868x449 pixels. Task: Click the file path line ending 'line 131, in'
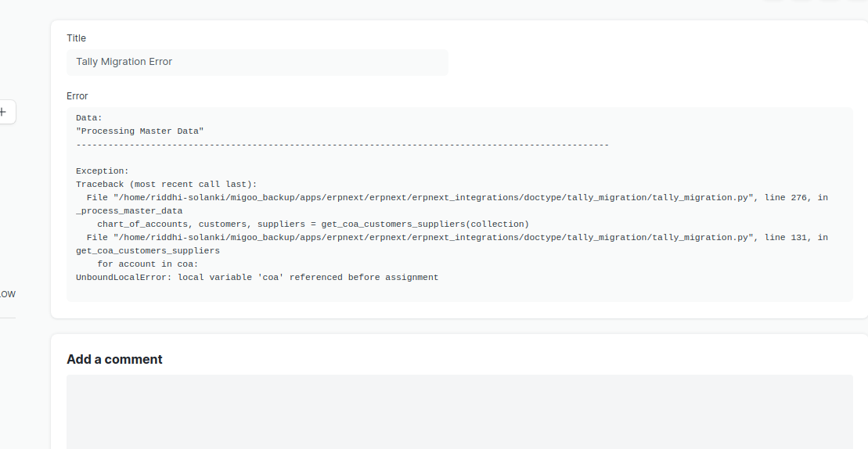457,237
